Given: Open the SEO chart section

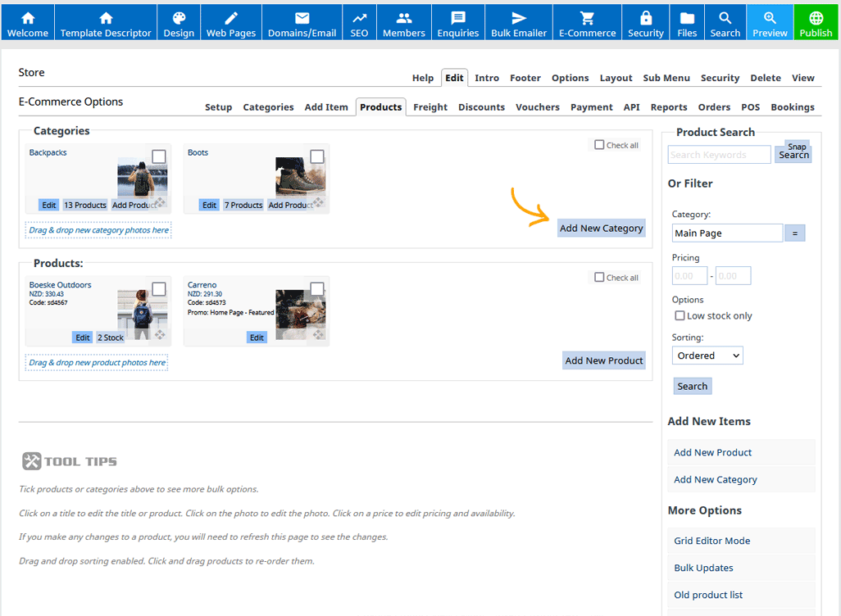Looking at the screenshot, I should (359, 22).
